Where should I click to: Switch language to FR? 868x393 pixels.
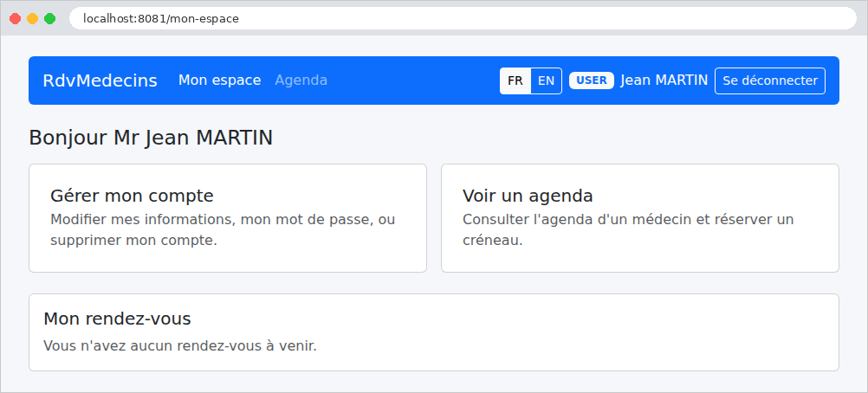click(x=515, y=81)
